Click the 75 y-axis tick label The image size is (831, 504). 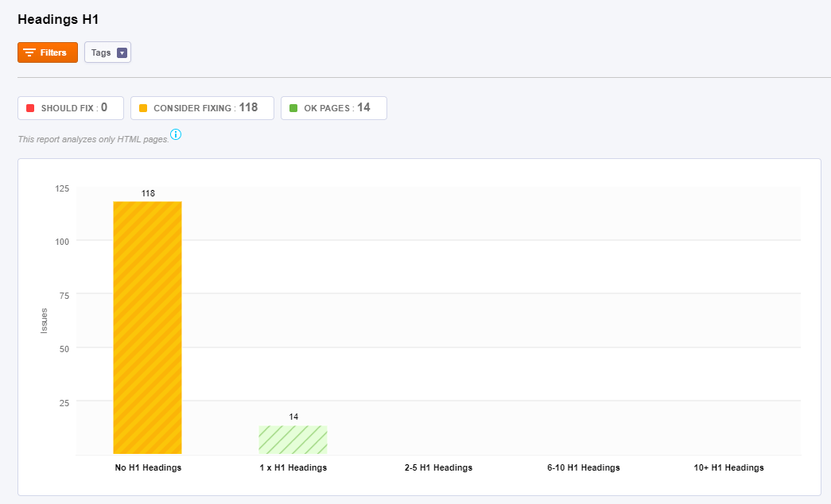(64, 296)
